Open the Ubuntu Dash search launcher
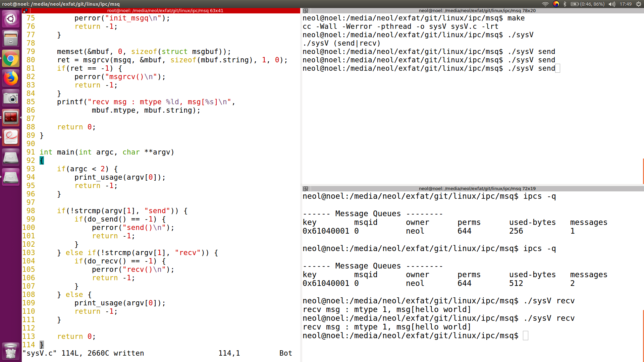Viewport: 644px width, 362px height. point(11,19)
